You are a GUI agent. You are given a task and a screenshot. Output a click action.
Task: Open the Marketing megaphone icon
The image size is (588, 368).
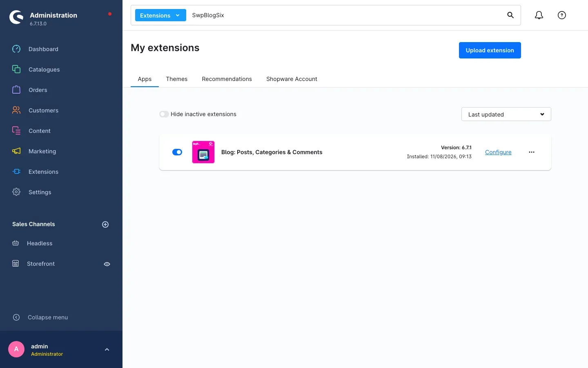pyautogui.click(x=16, y=151)
